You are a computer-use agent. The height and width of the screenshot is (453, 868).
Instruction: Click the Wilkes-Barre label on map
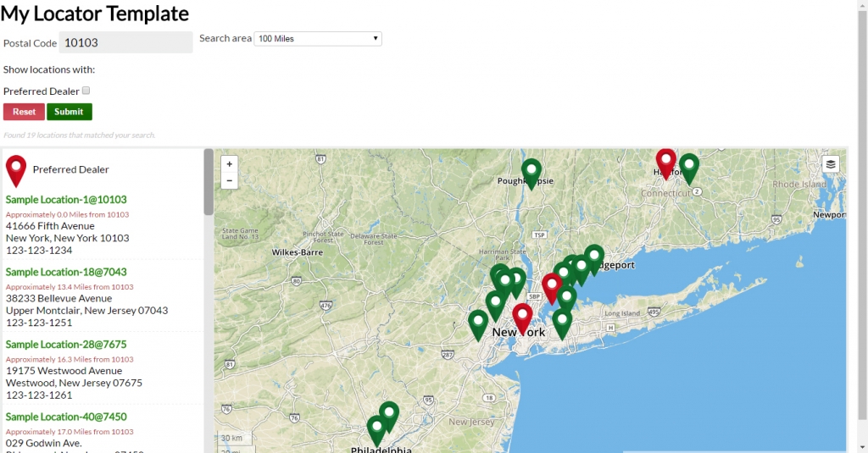point(298,252)
